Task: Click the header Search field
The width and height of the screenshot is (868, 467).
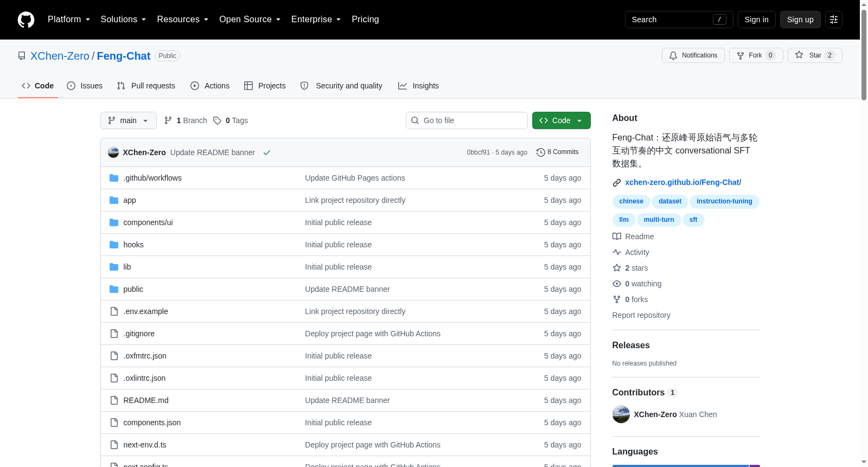Action: coord(679,20)
